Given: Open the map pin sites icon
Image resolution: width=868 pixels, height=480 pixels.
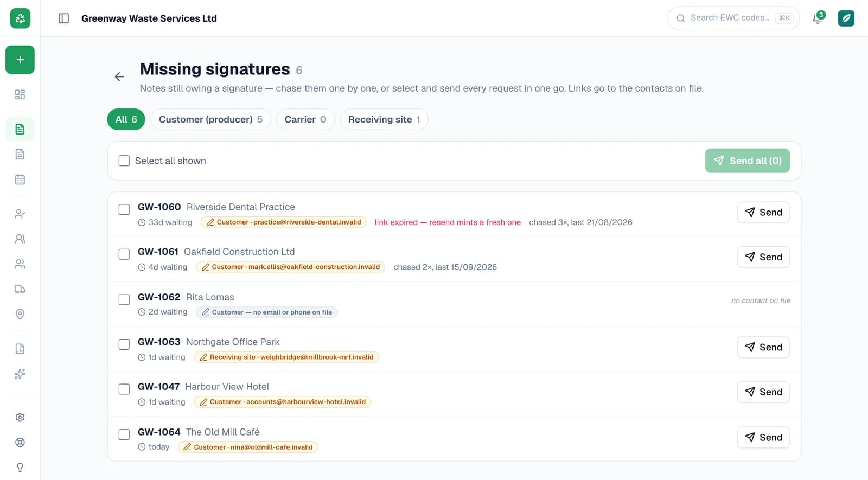Looking at the screenshot, I should (x=20, y=314).
